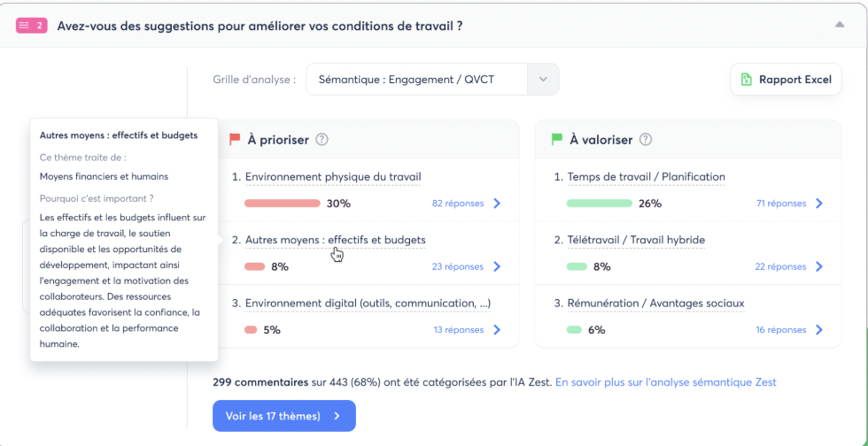
Task: Click the pink question number 2 badge
Action: click(x=31, y=26)
